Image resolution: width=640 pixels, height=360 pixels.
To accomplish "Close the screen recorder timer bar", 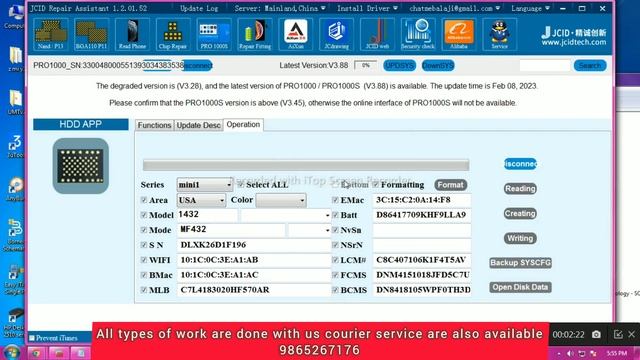I will [x=632, y=335].
